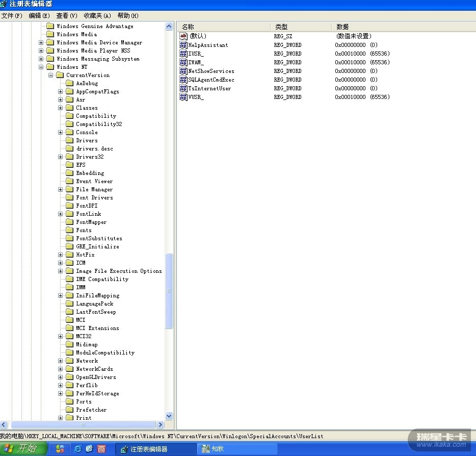Viewport: 476px width, 456px height.
Task: Open the 编辑(E) menu
Action: click(x=39, y=15)
